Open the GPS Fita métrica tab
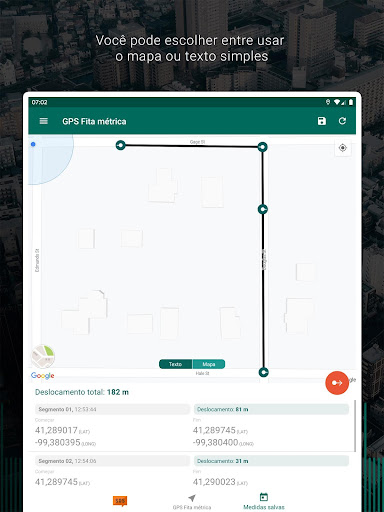This screenshot has height=512, width=384. (x=192, y=502)
